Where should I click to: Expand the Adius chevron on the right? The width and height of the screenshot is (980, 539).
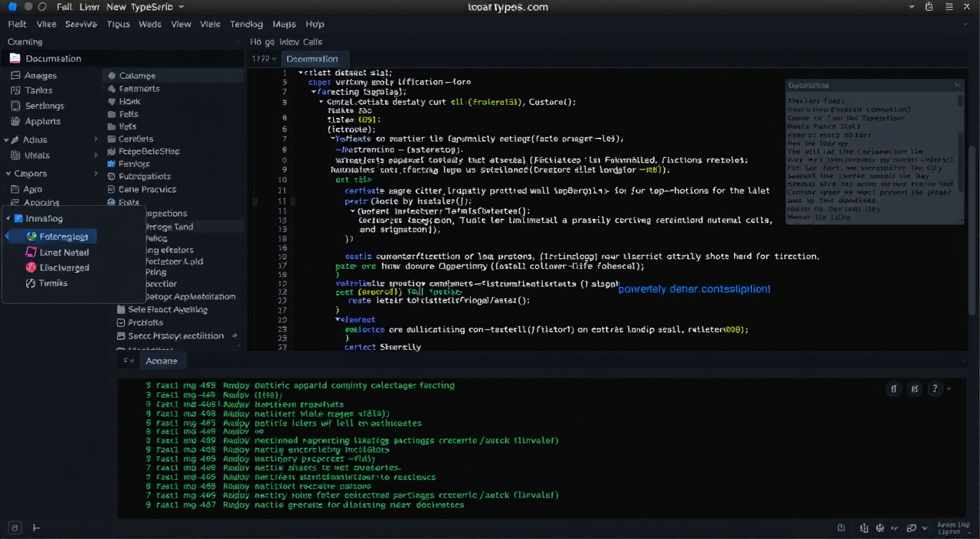[96, 139]
